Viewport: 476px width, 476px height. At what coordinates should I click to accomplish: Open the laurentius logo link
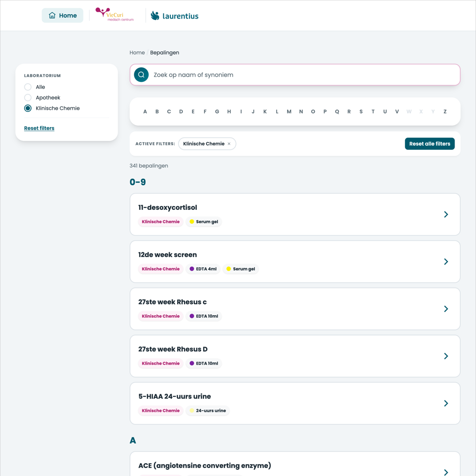[175, 16]
